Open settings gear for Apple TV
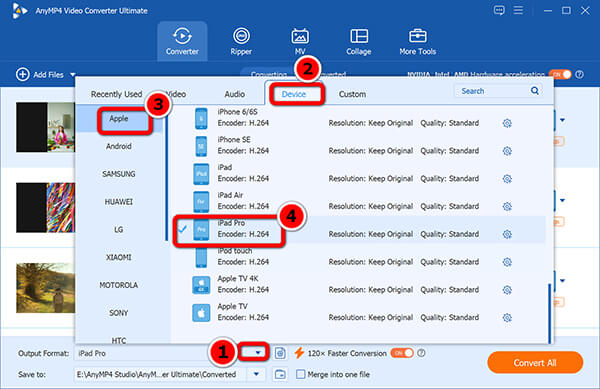Viewport: 600px width, 389px height. [507, 317]
